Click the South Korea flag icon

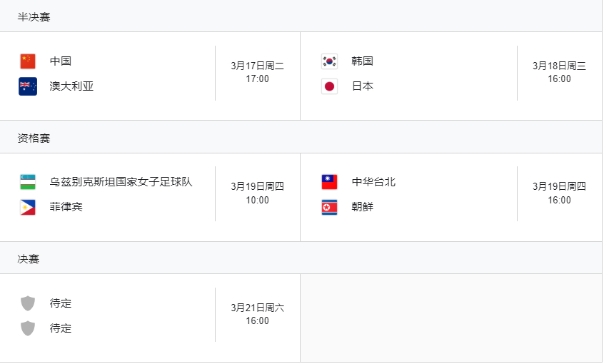click(329, 61)
